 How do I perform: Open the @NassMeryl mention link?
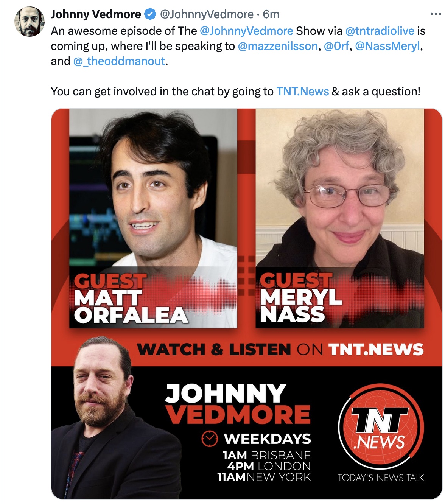click(387, 46)
